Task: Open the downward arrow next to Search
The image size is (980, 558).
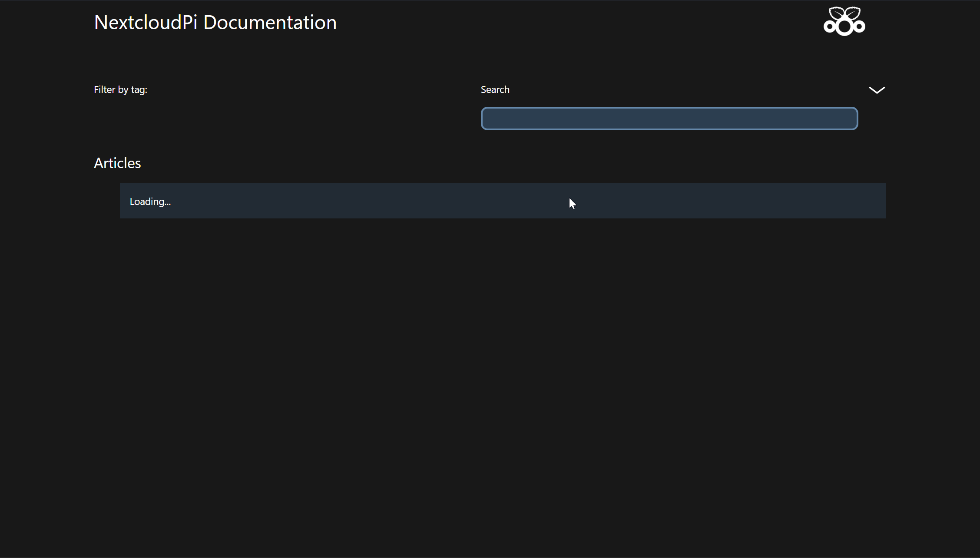Action: (877, 90)
